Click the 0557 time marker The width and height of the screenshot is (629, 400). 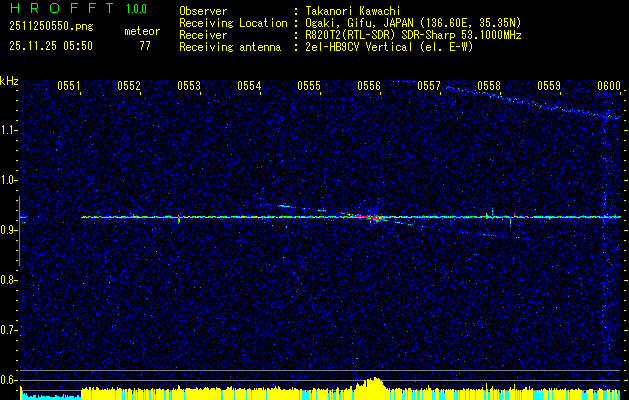click(429, 85)
